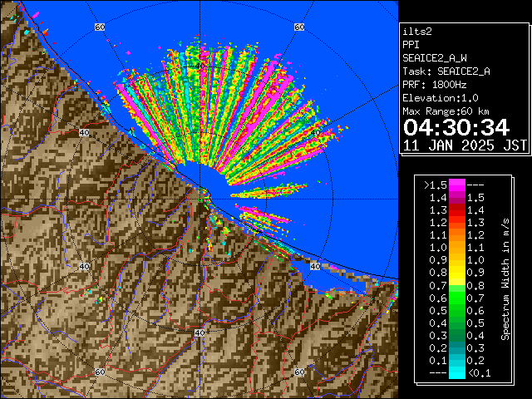This screenshot has width=532, height=399.
Task: Click the radar site at the range ring center
Action: pos(199,199)
